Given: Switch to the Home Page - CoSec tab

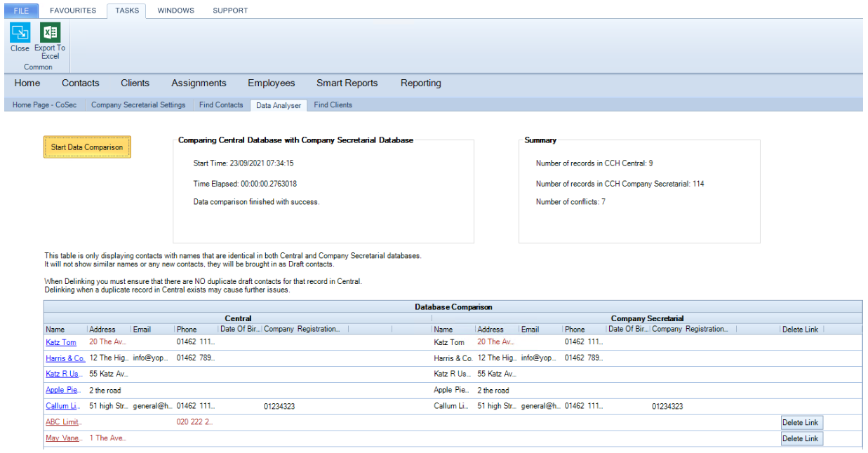Looking at the screenshot, I should pyautogui.click(x=44, y=105).
